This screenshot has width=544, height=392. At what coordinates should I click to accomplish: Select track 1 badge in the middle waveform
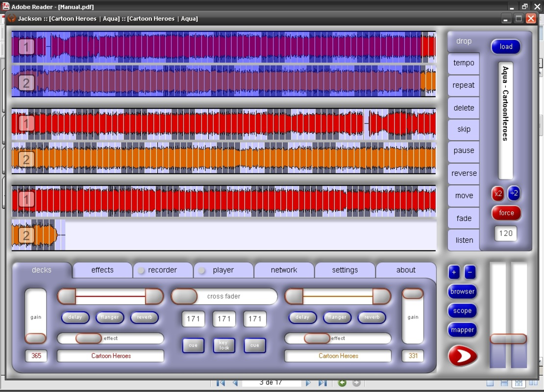coord(26,123)
